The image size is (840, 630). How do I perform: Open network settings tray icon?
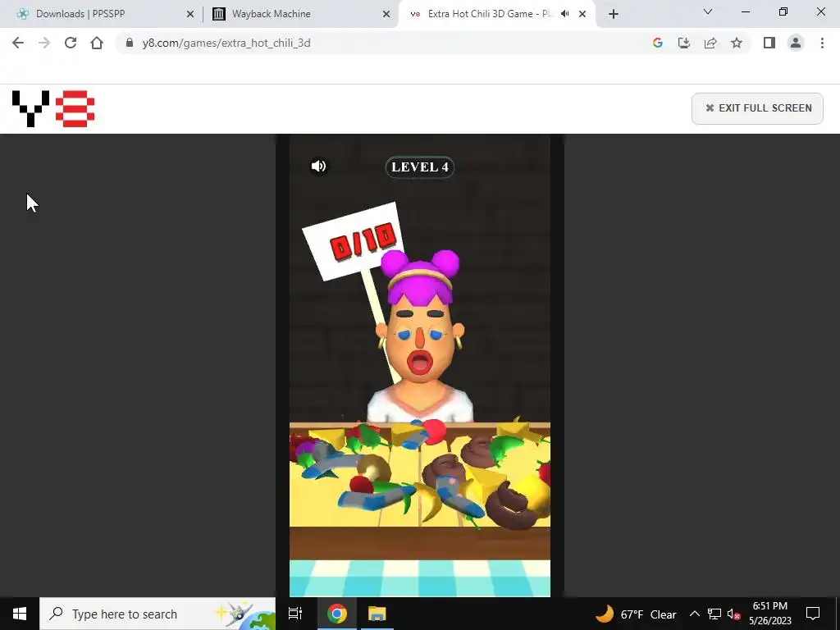(x=714, y=614)
